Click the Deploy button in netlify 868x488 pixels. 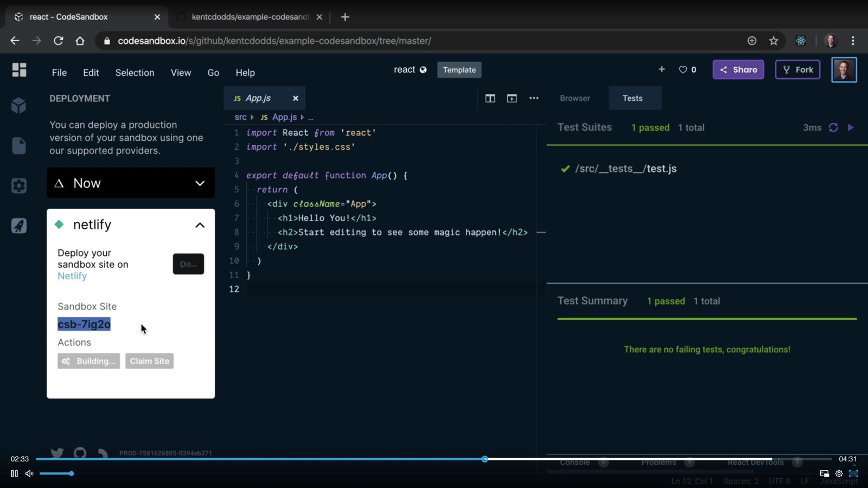pos(188,264)
